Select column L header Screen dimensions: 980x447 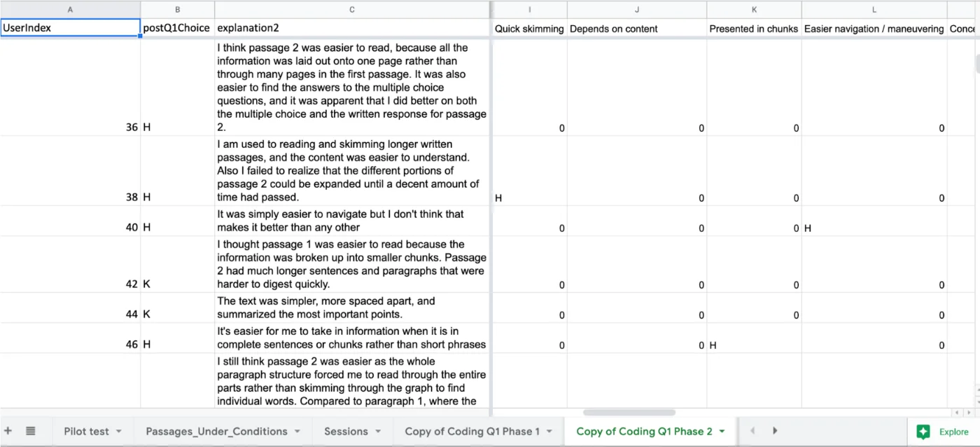[x=874, y=10]
